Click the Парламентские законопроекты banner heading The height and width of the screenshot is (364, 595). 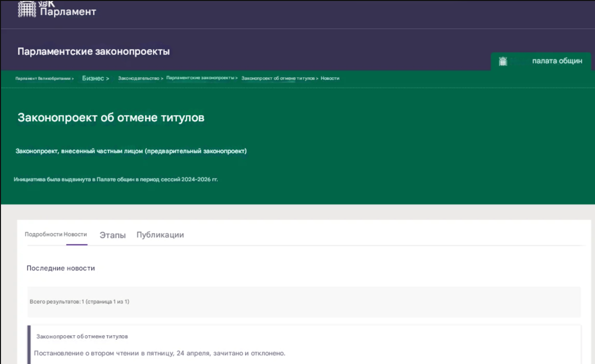coord(93,51)
